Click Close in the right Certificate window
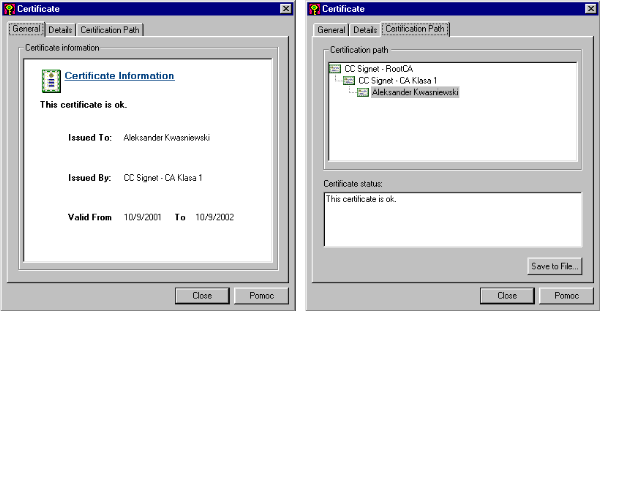The height and width of the screenshot is (480, 640). [x=507, y=296]
